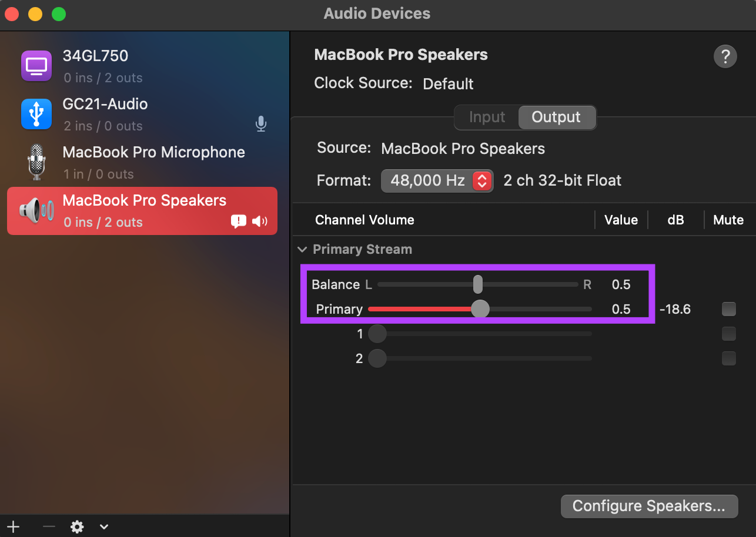Viewport: 756px width, 537px height.
Task: Click the MacBook Pro Microphone icon
Action: coord(36,162)
